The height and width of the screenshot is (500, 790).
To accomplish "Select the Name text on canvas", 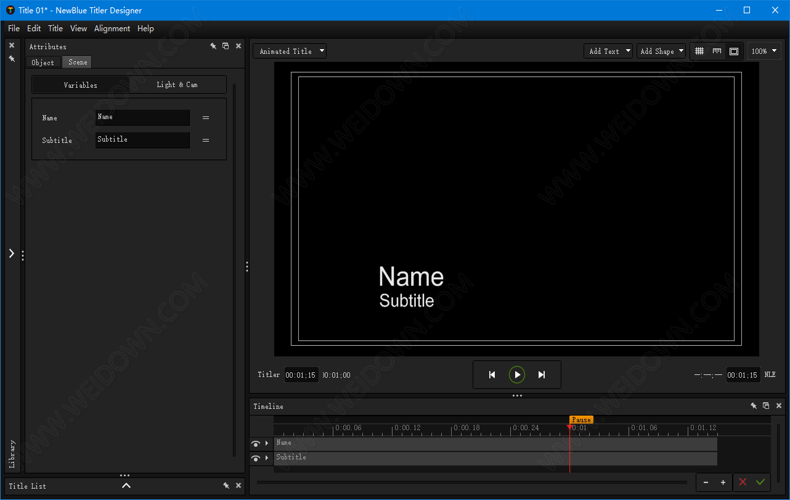I will pyautogui.click(x=411, y=277).
